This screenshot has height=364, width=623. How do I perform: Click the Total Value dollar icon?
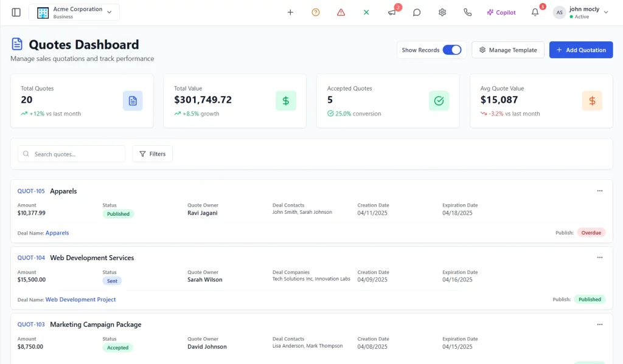[286, 101]
